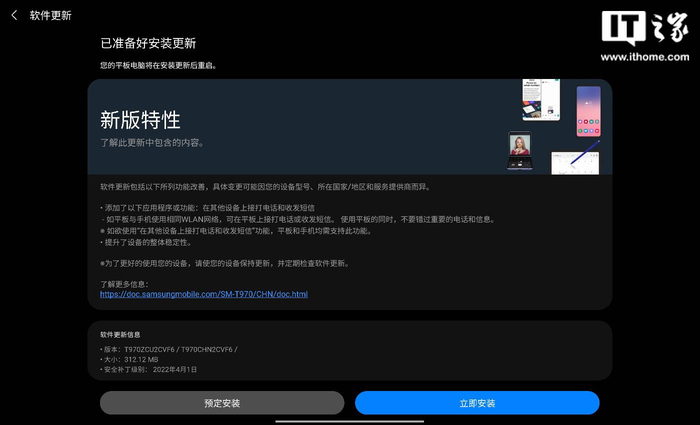The height and width of the screenshot is (425, 700).
Task: Go back using the arrow icon
Action: 14,15
